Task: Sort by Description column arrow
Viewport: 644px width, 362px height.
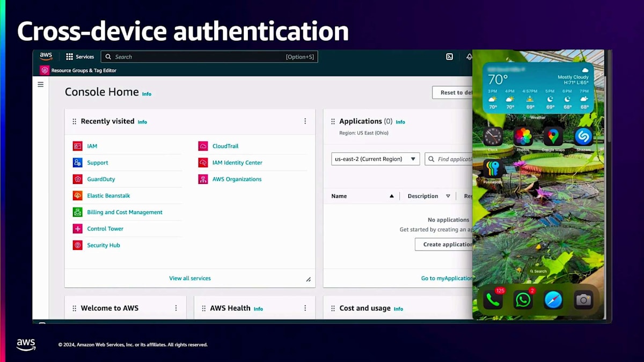Action: [x=448, y=196]
